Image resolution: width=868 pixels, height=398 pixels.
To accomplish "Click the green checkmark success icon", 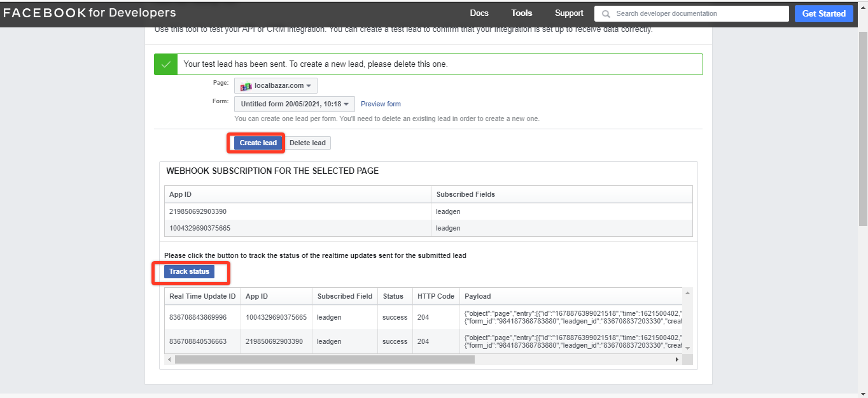I will click(x=166, y=64).
